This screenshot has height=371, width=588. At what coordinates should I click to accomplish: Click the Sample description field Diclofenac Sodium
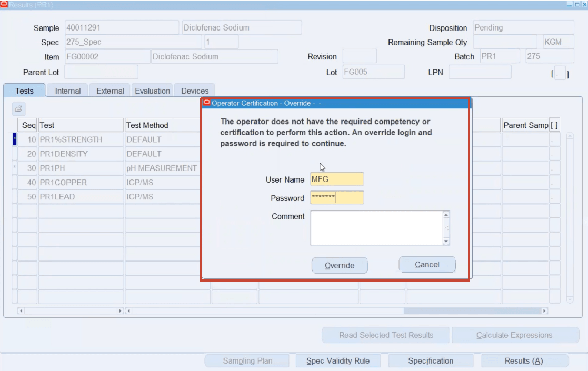point(242,28)
